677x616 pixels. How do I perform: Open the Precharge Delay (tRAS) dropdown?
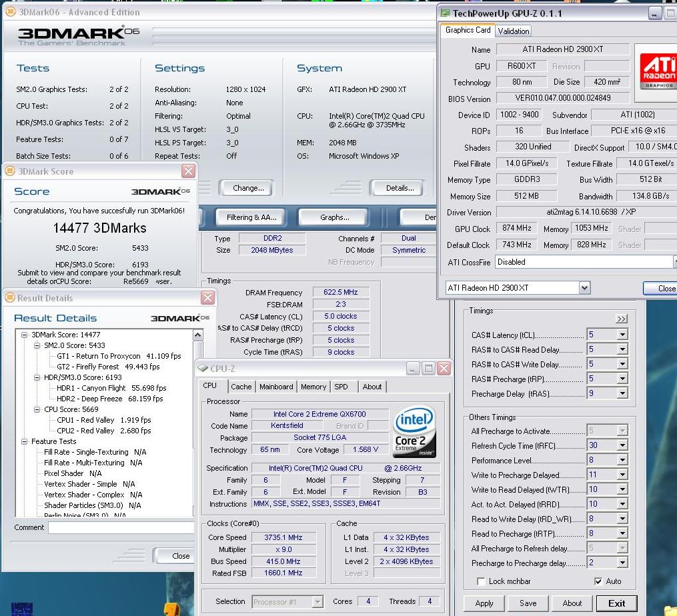(x=622, y=393)
